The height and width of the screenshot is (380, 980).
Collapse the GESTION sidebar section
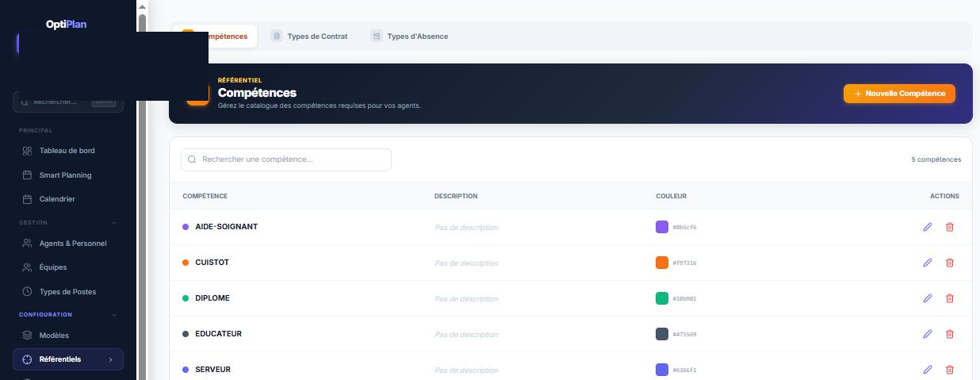(114, 223)
